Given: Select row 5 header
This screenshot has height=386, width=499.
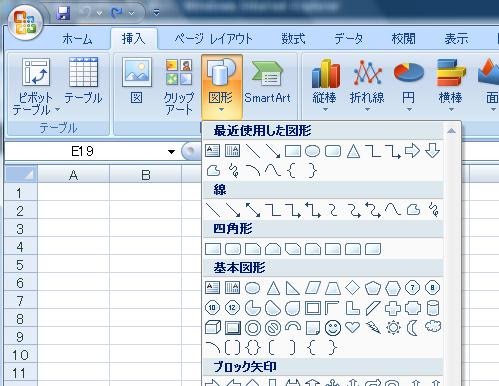Looking at the screenshot, I should (x=20, y=265).
